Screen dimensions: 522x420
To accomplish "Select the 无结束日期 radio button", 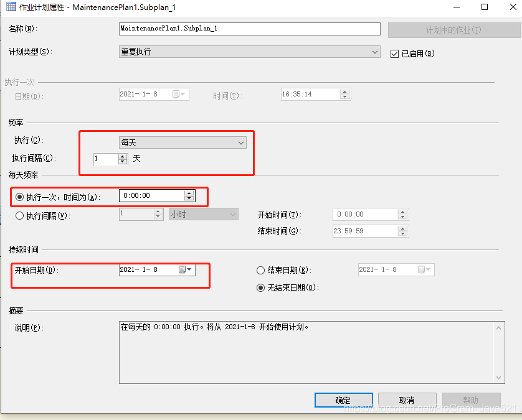I will [x=260, y=287].
